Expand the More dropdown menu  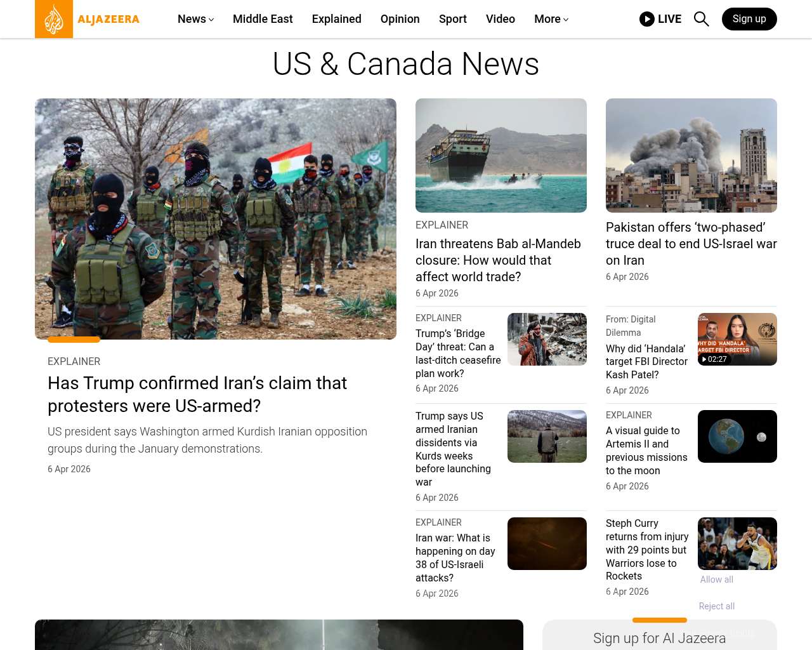pyautogui.click(x=551, y=19)
